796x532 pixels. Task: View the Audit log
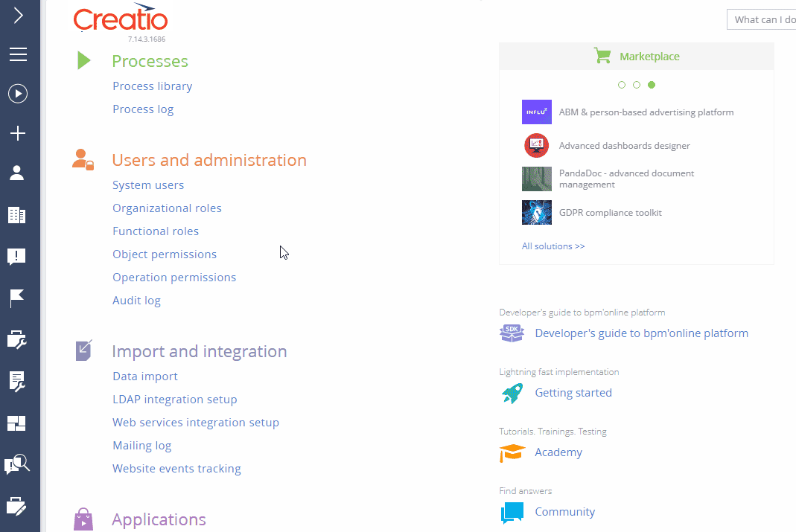136,301
